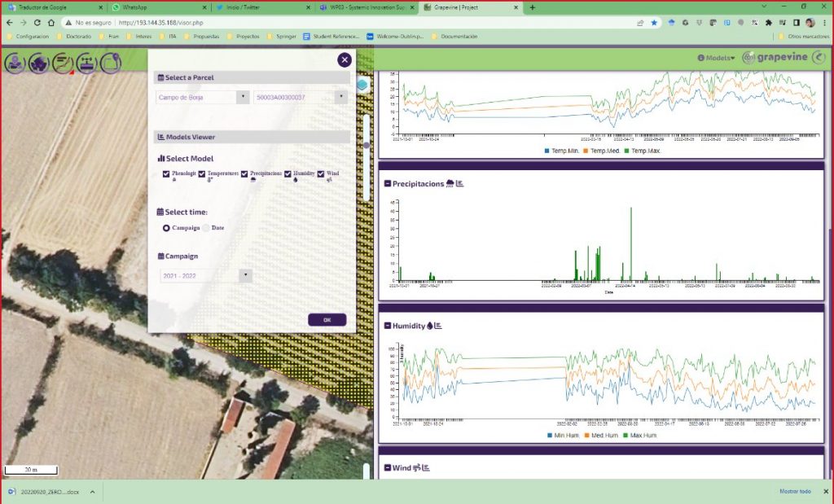Image resolution: width=834 pixels, height=504 pixels.
Task: Click the chart icon next to Humidity title
Action: [x=437, y=326]
